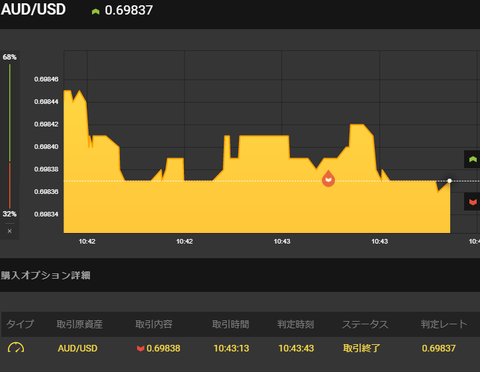Click the AUD/USD pair title
The image size is (480, 372).
[33, 9]
